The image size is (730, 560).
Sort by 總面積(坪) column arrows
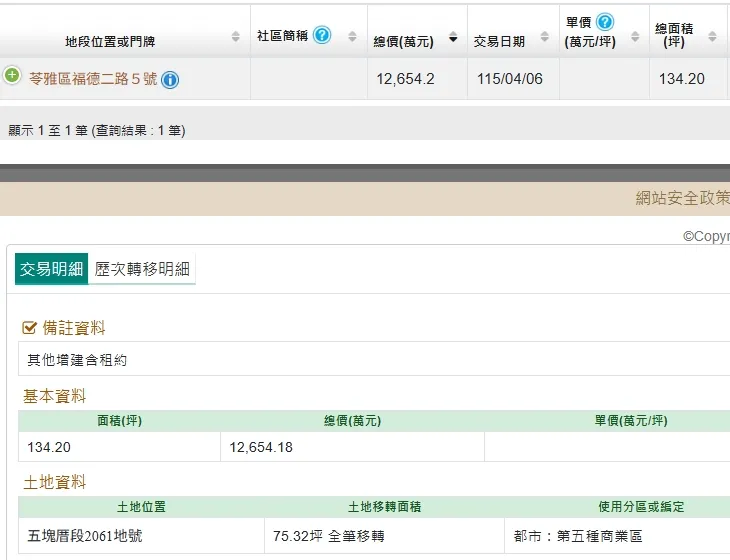coord(712,36)
